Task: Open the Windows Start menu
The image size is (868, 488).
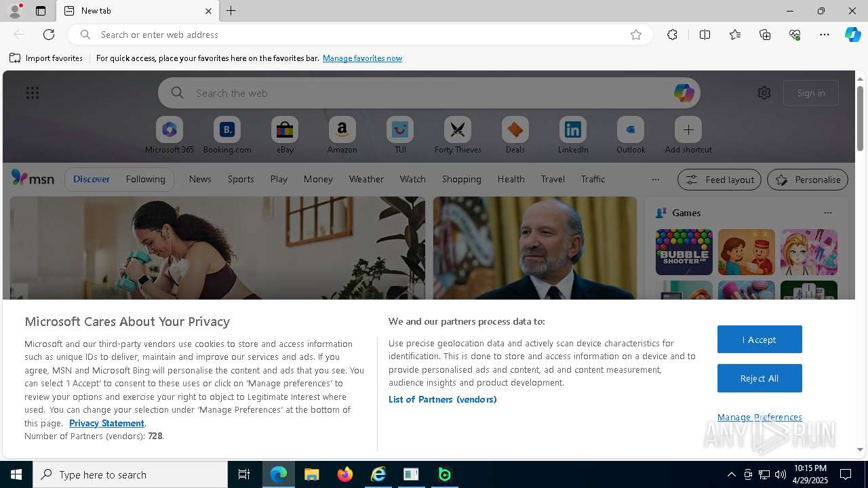Action: click(x=16, y=474)
